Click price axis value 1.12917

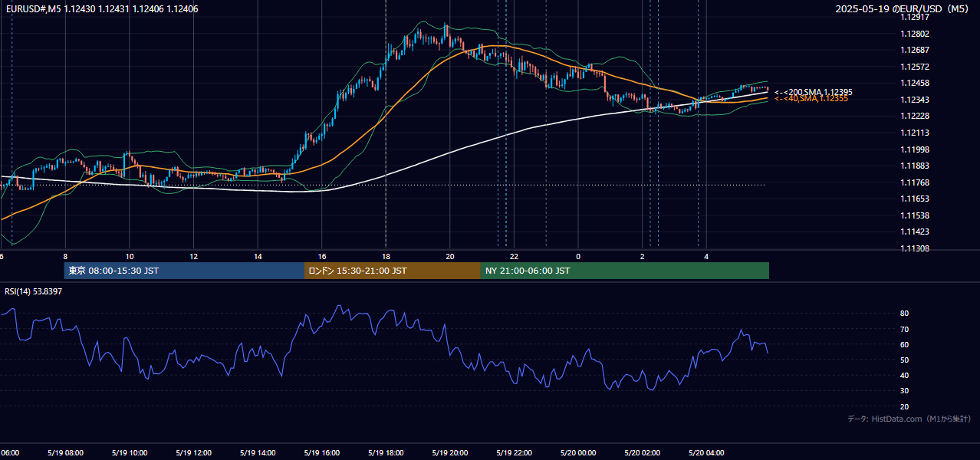pyautogui.click(x=915, y=17)
